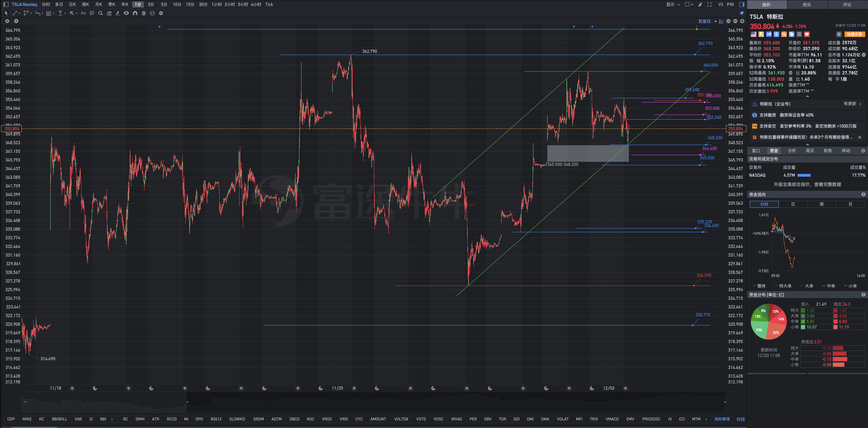Expand polygon shape tool options arrow

(31, 13)
